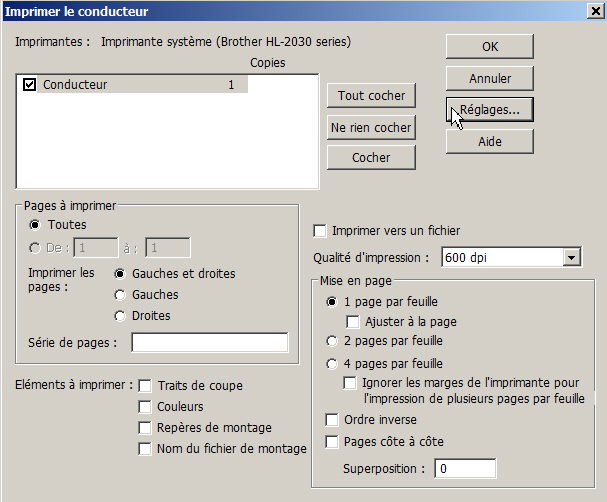Enable Imprimer vers un fichier

pos(321,231)
